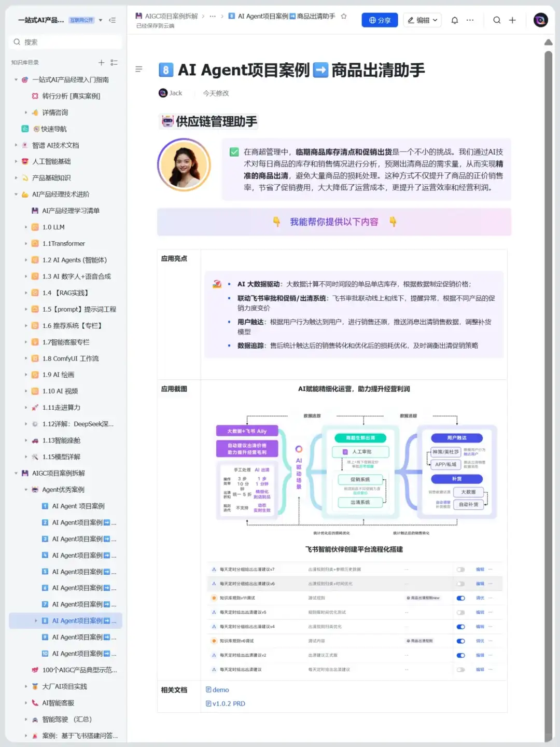
Task: Disable the 知识库规则v11调试 toggle
Action: point(460,598)
